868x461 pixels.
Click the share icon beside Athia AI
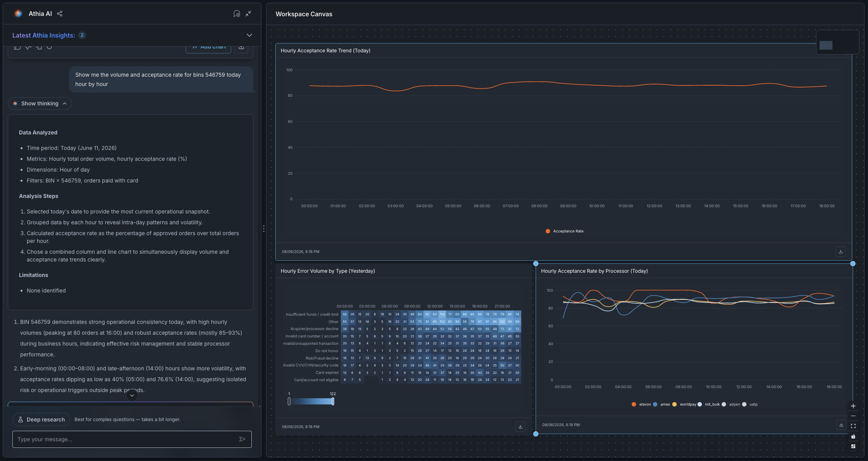pyautogui.click(x=60, y=14)
